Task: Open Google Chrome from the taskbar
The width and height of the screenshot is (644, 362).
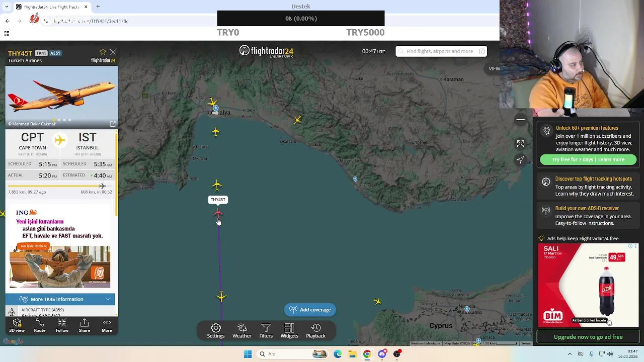Action: coord(367,354)
